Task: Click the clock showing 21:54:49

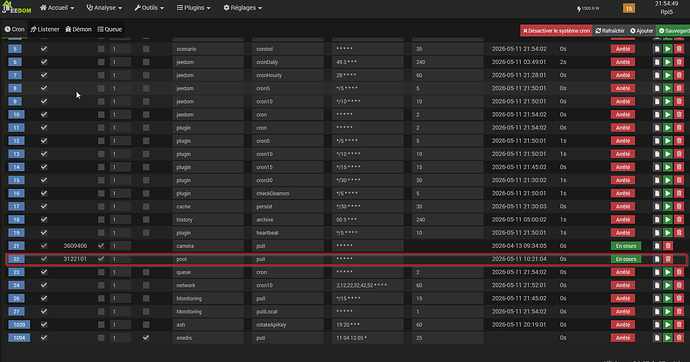Action: (x=666, y=4)
